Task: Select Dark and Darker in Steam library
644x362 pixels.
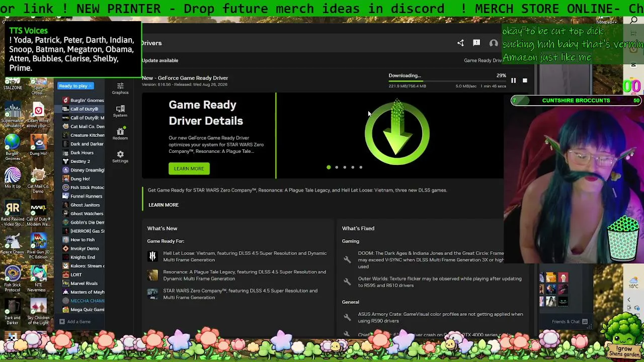Action: point(83,144)
